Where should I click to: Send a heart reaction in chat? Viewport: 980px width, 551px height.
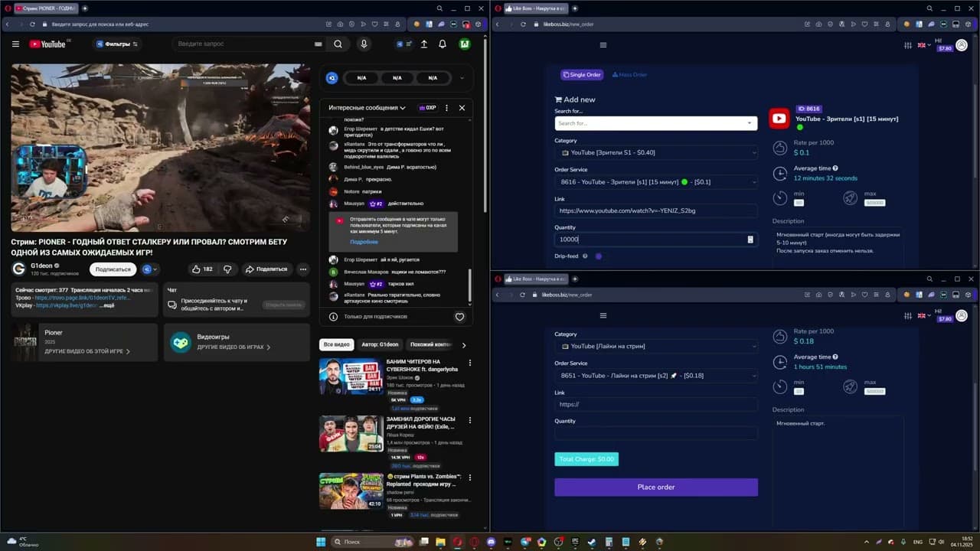[459, 317]
